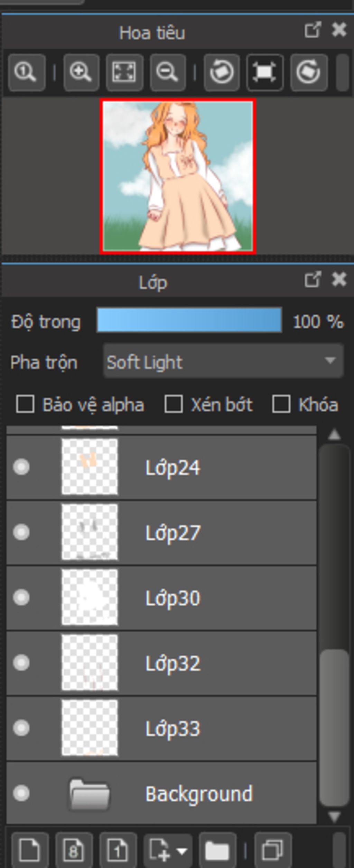Add a new 1-bit layer
354x868 pixels.
coord(118,850)
